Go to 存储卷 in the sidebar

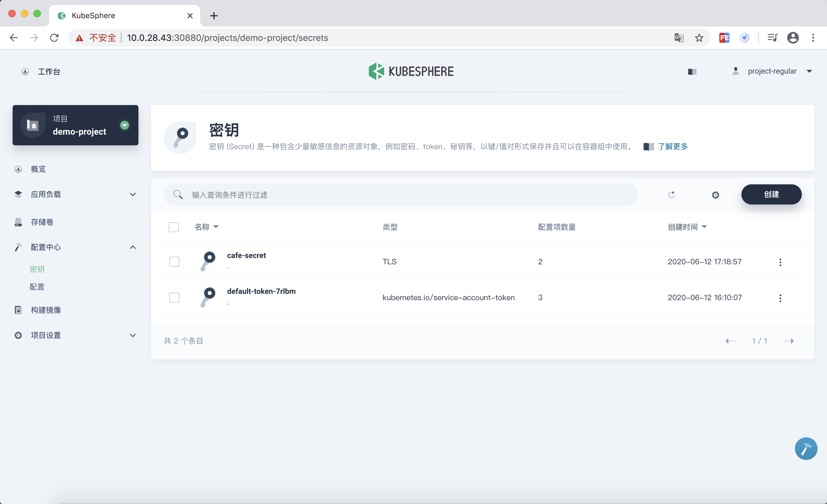[x=42, y=222]
